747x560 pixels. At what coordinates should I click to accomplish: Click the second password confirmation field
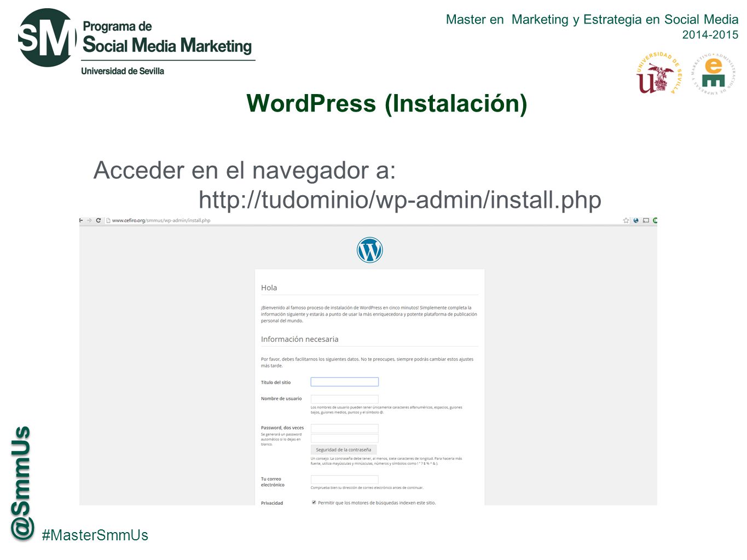click(345, 438)
